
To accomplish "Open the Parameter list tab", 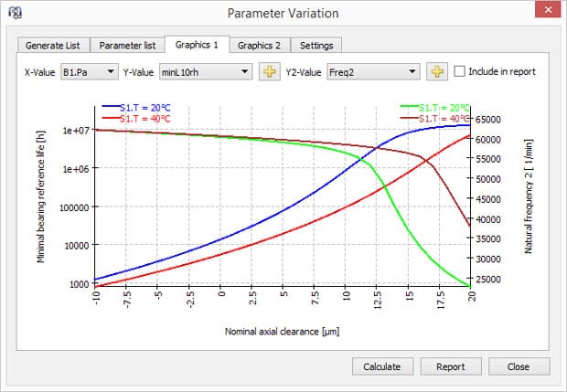I will pyautogui.click(x=127, y=46).
